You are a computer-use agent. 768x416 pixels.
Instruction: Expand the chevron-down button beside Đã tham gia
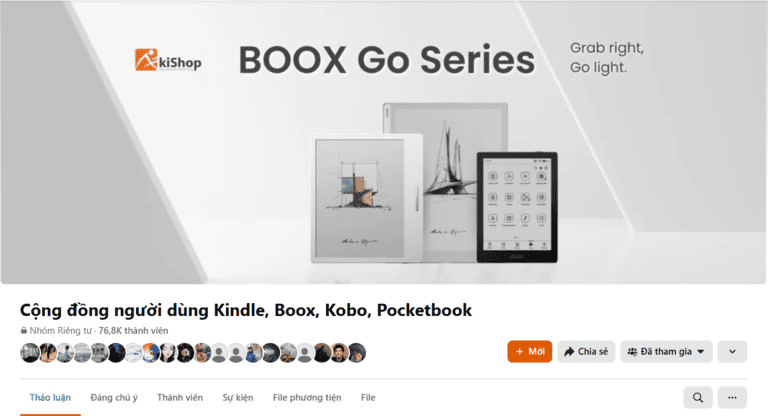pos(732,351)
